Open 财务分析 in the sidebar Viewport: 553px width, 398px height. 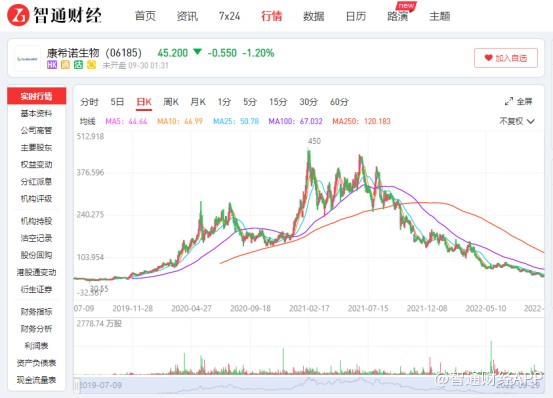[x=36, y=329]
